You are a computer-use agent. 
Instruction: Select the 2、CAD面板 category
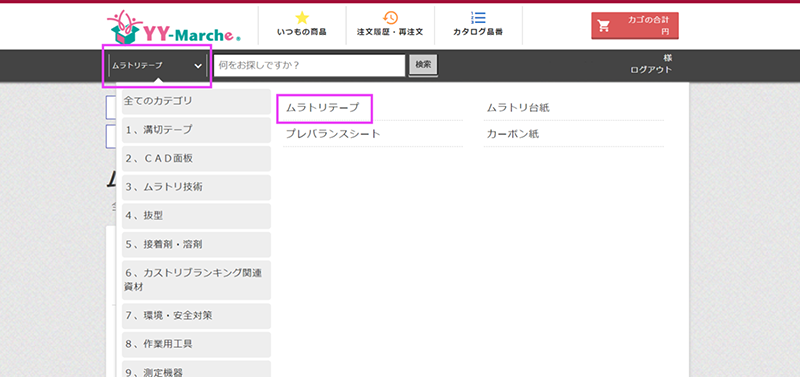pos(196,158)
